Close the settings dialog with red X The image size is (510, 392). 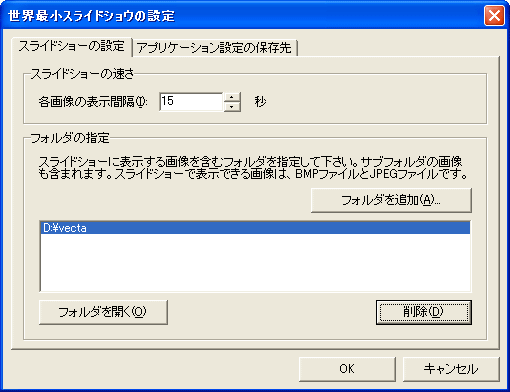coord(494,16)
